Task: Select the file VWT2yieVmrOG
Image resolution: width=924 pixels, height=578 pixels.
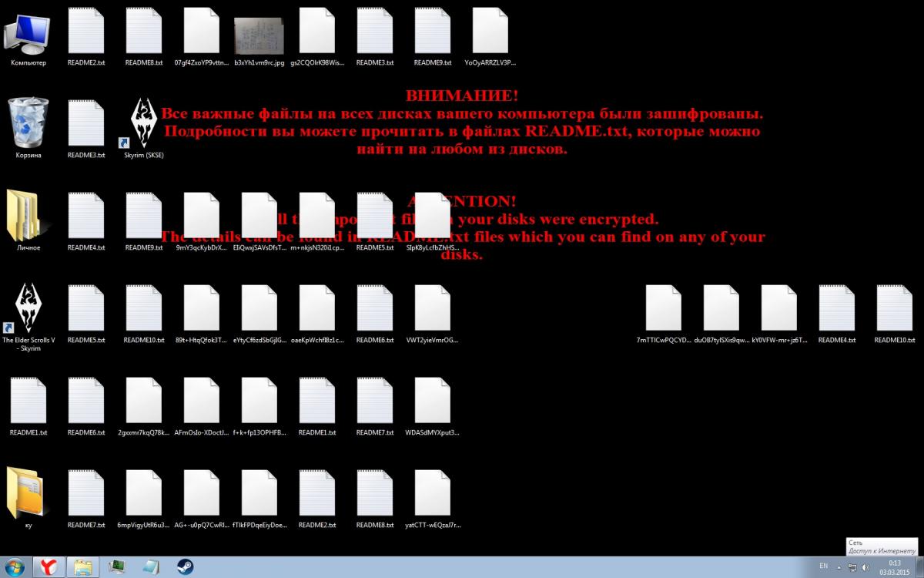Action: pos(432,314)
